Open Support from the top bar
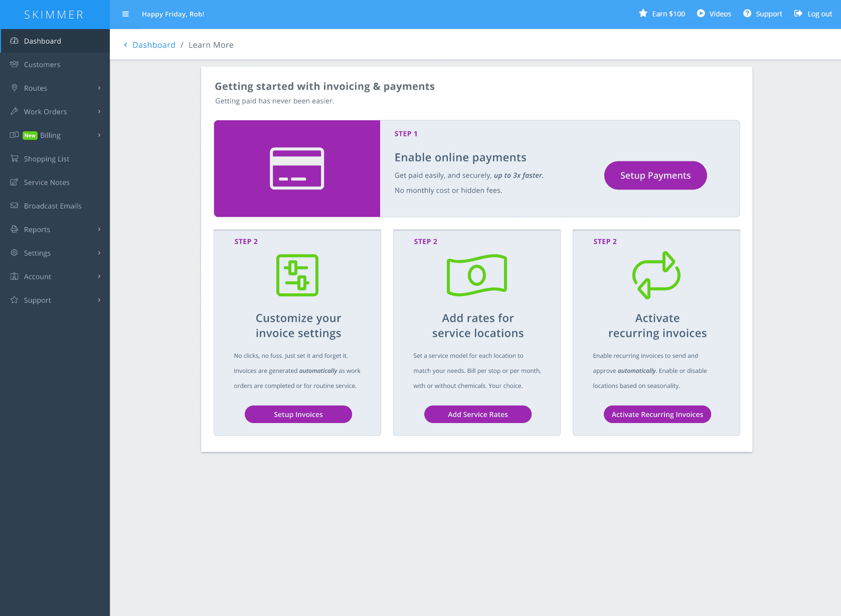Screen dimensions: 841x616 (x=763, y=14)
